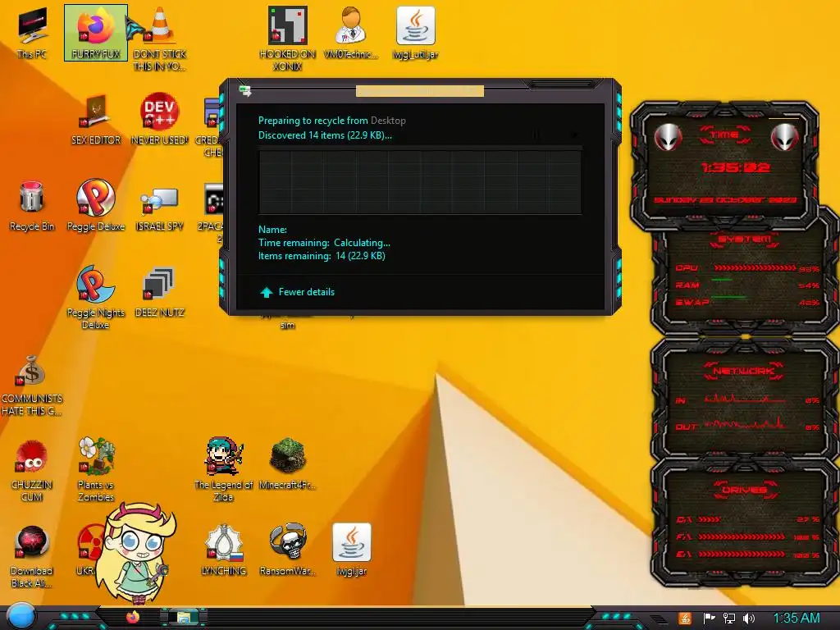Open the network tray icon
This screenshot has height=630, width=840.
coord(728,619)
